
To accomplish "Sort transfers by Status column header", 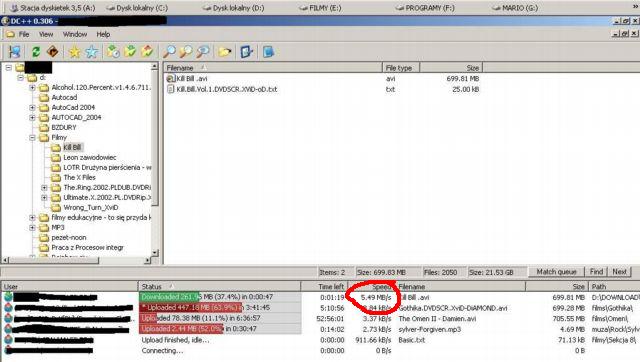I will (220, 286).
